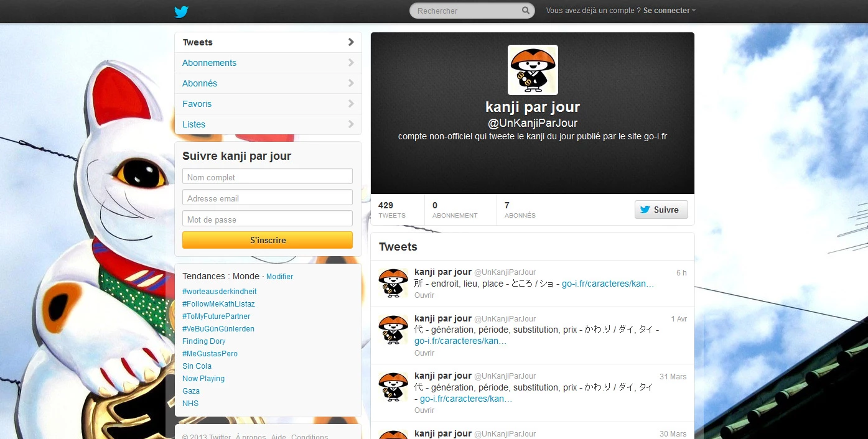This screenshot has height=439, width=868.
Task: Open the Listes menu item
Action: coord(194,124)
